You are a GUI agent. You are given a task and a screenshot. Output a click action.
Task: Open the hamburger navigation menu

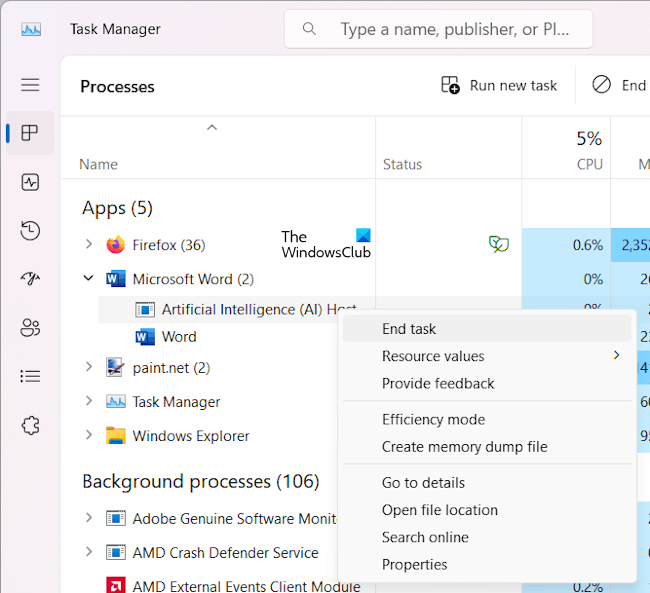tap(30, 86)
